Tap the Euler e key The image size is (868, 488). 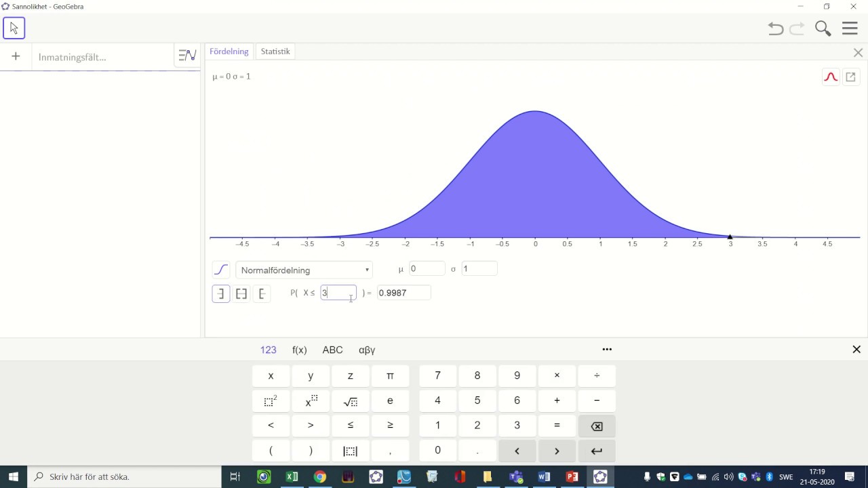(390, 401)
